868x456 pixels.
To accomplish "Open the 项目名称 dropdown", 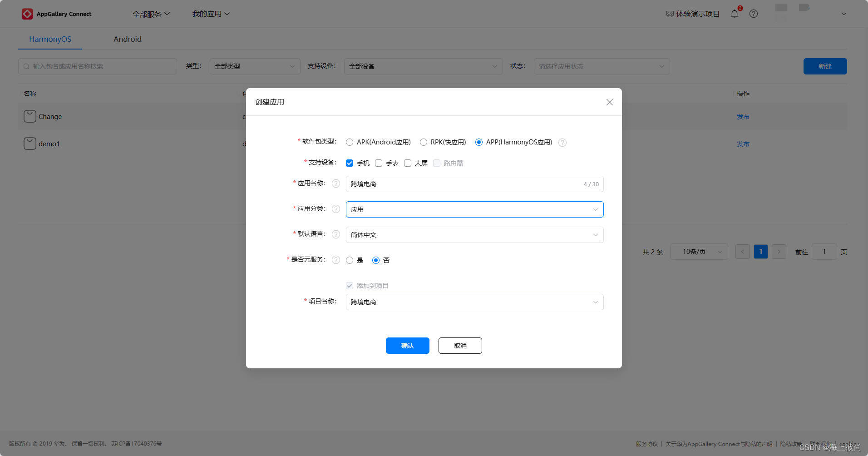I will (x=475, y=302).
